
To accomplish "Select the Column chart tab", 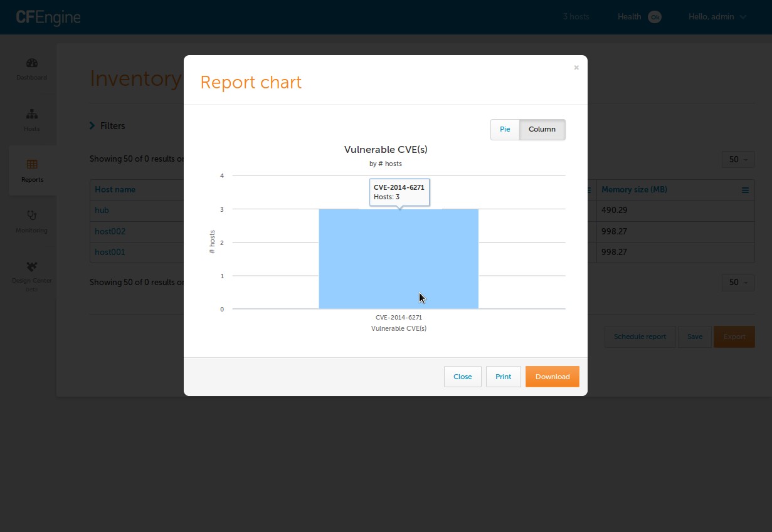I will click(542, 129).
